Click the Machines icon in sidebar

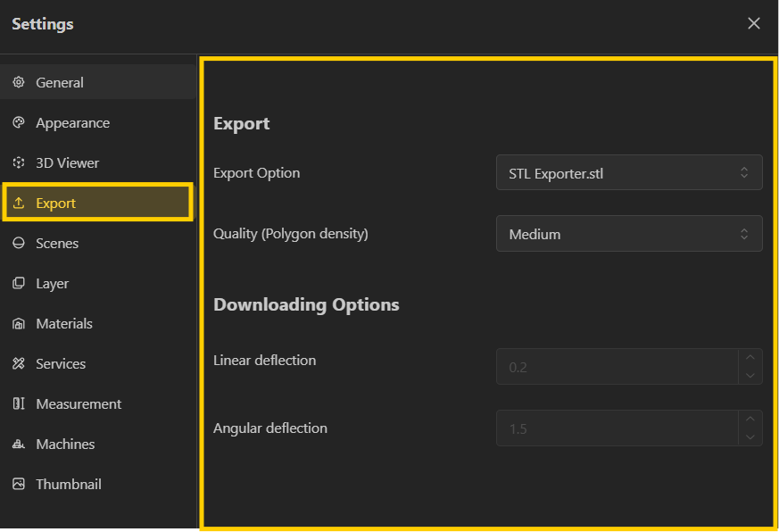coord(19,444)
